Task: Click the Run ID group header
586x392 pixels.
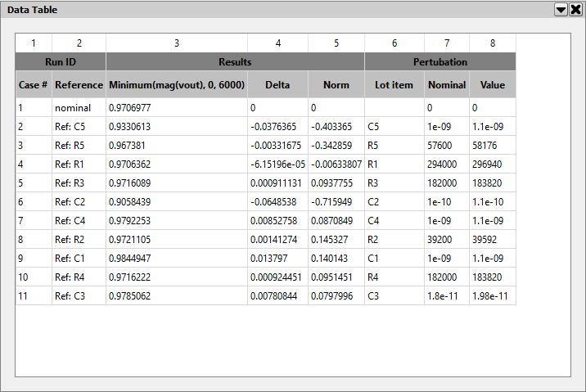Action: click(x=61, y=61)
